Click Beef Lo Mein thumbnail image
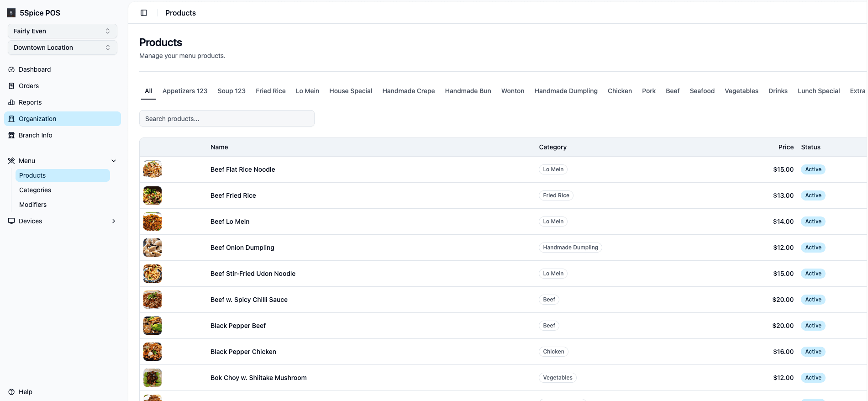The width and height of the screenshot is (868, 401). coord(153,222)
